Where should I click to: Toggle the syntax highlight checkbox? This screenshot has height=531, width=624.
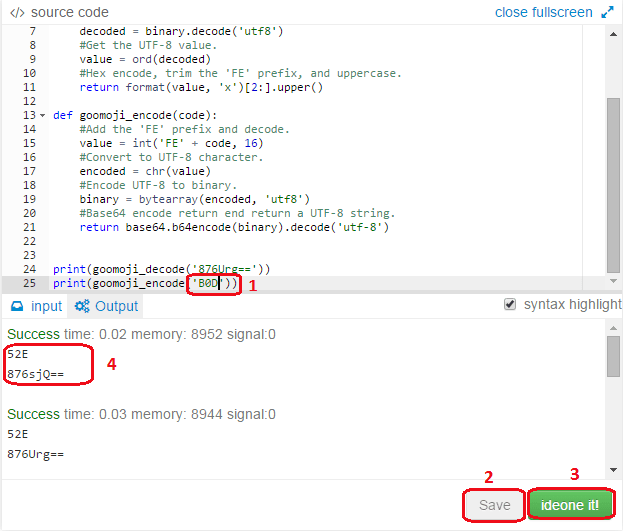click(x=510, y=304)
